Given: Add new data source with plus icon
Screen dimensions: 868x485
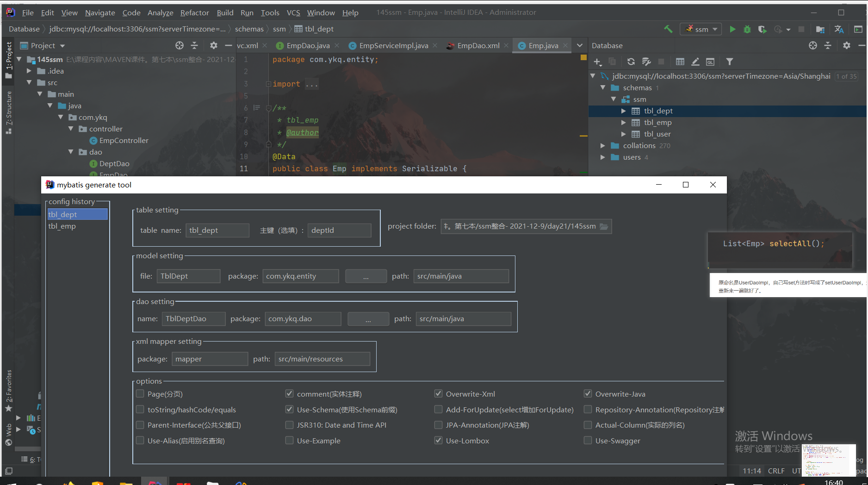Looking at the screenshot, I should [597, 62].
